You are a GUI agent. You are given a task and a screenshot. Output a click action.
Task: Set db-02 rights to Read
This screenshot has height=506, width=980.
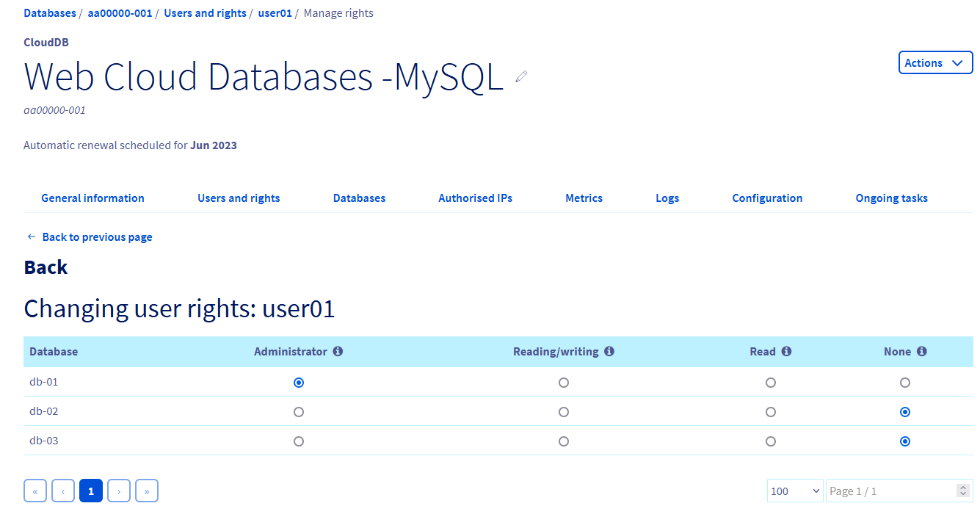pyautogui.click(x=771, y=411)
